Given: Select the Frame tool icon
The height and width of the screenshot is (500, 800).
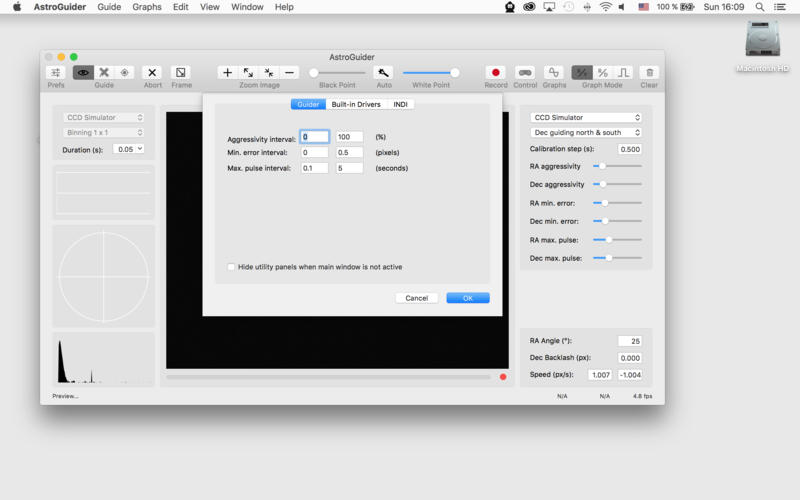Looking at the screenshot, I should [x=181, y=73].
